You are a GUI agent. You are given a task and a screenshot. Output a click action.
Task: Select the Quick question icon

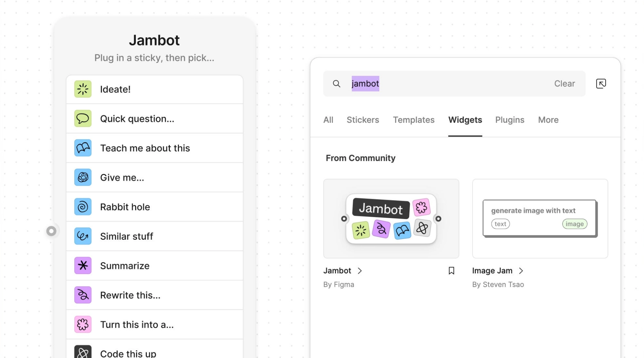pos(83,118)
